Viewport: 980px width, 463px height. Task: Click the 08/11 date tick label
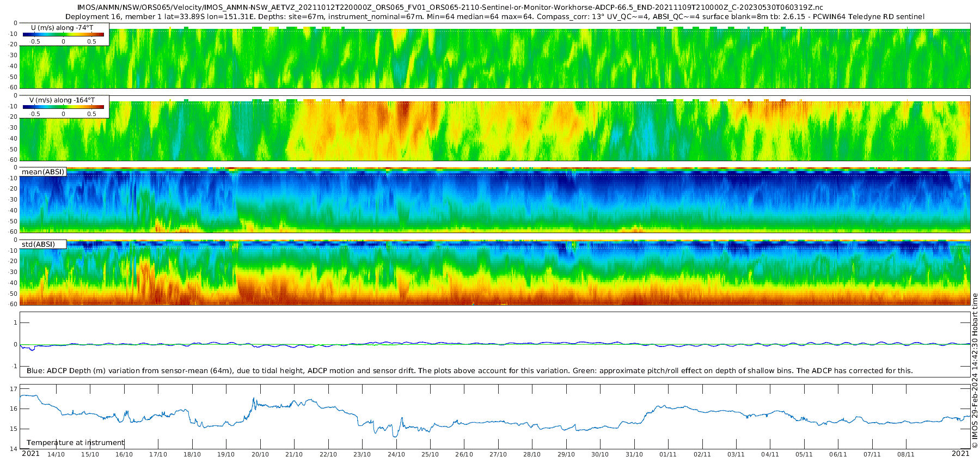click(906, 454)
